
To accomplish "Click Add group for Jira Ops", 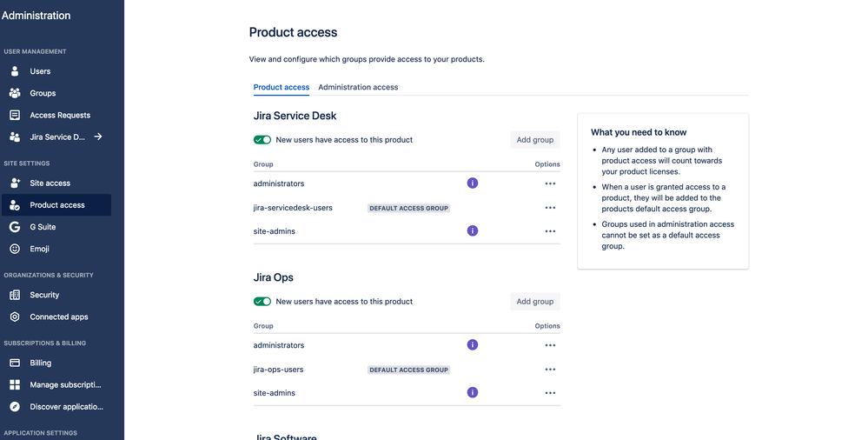I will (x=534, y=302).
